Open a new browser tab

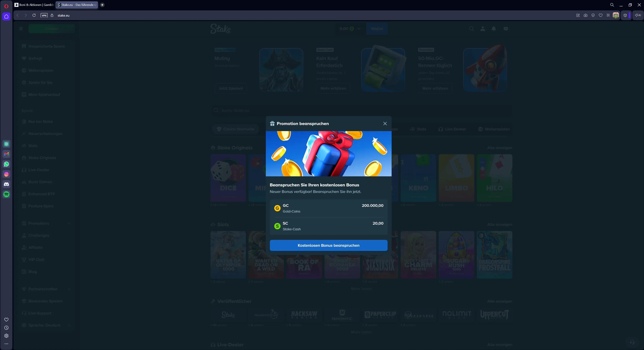pyautogui.click(x=102, y=5)
